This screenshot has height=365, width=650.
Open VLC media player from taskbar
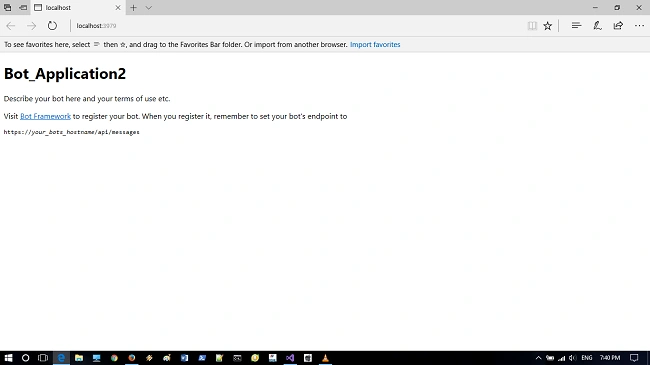(325, 358)
